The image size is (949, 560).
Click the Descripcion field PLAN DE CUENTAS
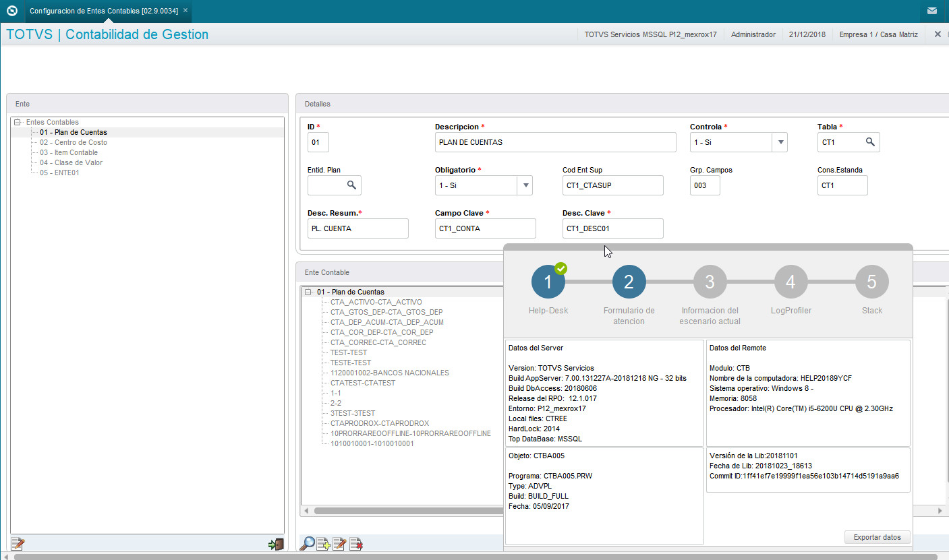pos(555,142)
